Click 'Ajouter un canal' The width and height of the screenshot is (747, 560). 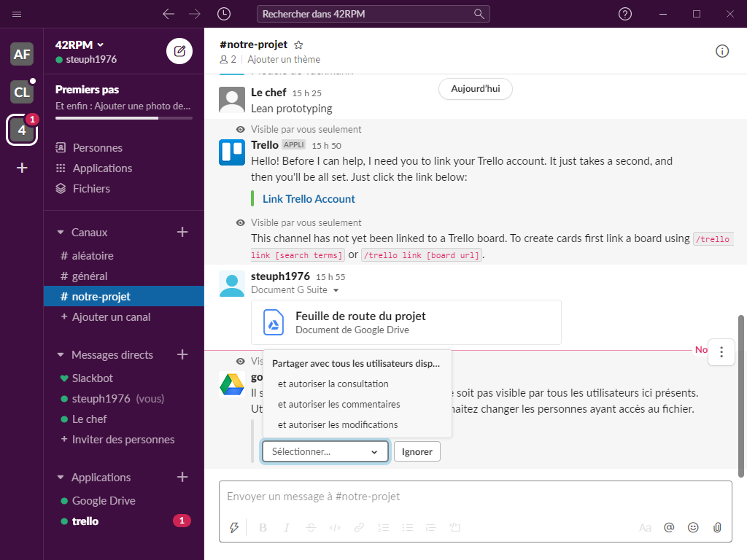point(124,317)
